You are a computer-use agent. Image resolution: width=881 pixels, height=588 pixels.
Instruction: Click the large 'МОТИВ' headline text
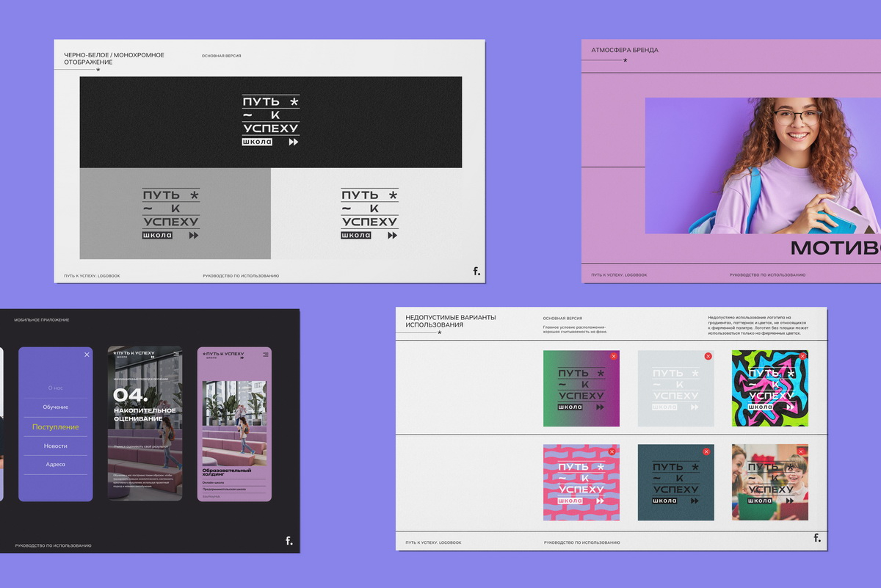click(x=835, y=247)
